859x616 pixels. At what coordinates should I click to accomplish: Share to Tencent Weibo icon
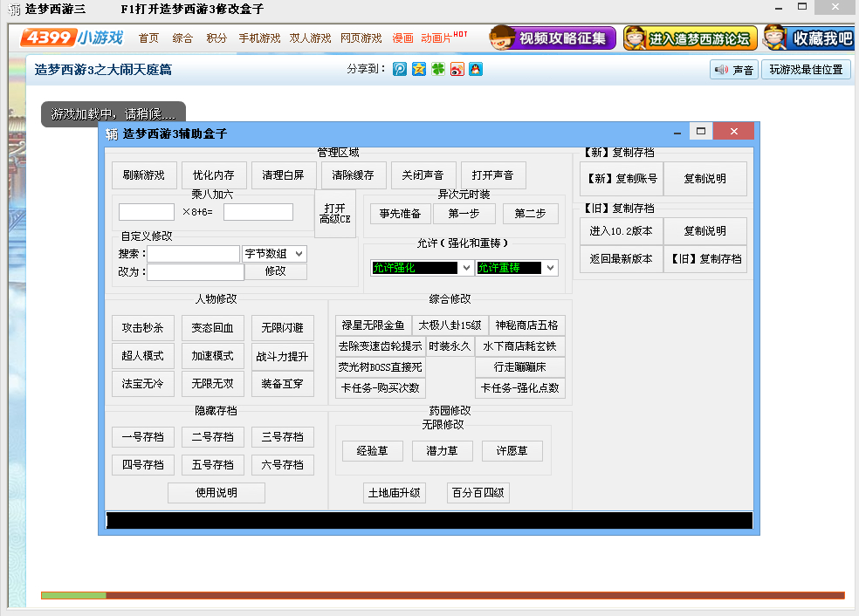[x=399, y=70]
